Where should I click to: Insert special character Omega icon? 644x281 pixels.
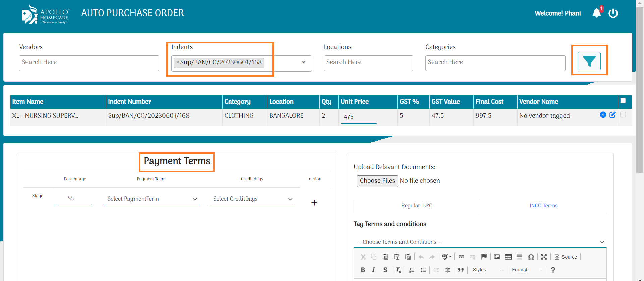[531, 257]
